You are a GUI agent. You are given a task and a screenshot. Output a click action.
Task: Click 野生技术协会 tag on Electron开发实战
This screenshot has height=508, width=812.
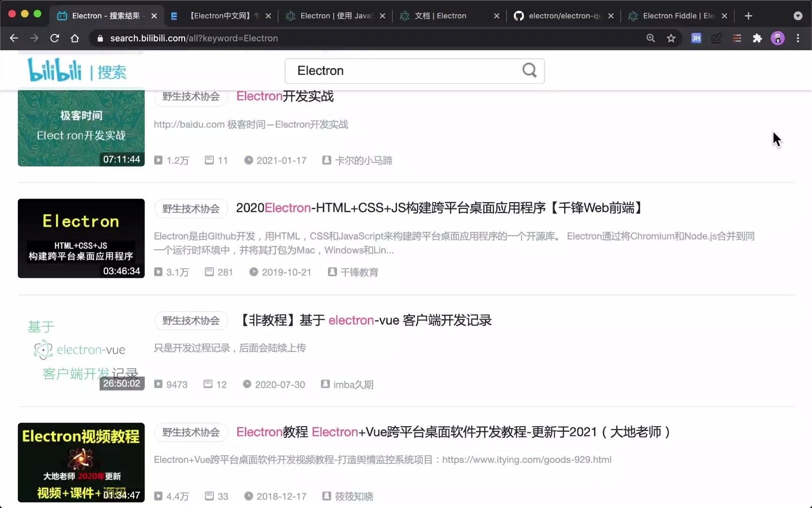coord(191,96)
